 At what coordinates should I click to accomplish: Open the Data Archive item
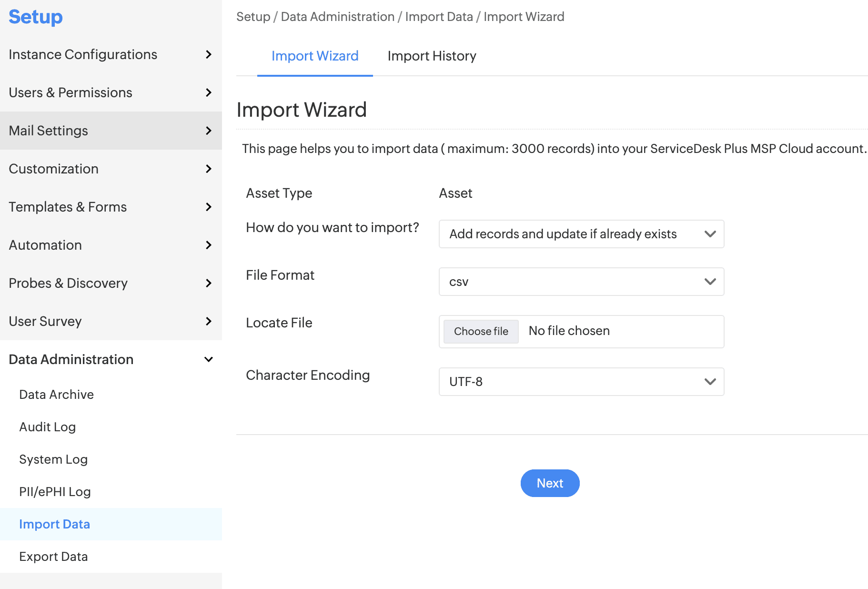(x=56, y=395)
